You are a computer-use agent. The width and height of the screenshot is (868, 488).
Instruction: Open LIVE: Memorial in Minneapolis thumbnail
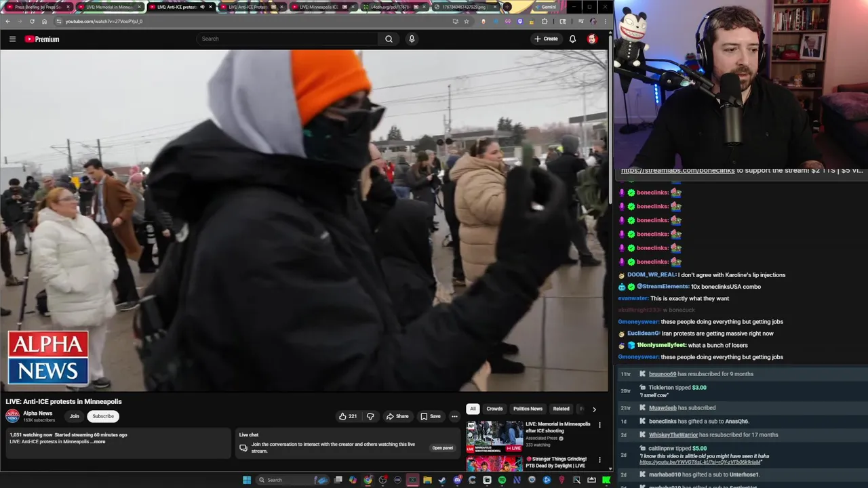click(494, 436)
